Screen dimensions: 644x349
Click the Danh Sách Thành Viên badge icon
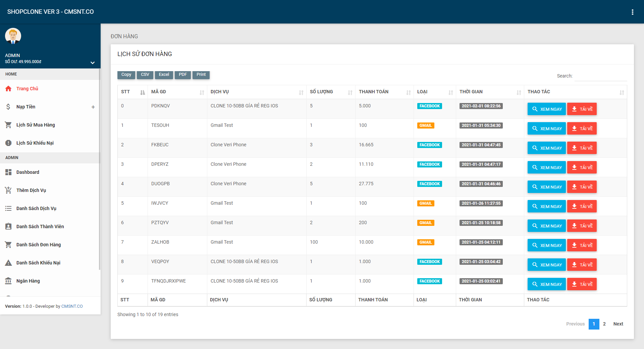[8, 227]
